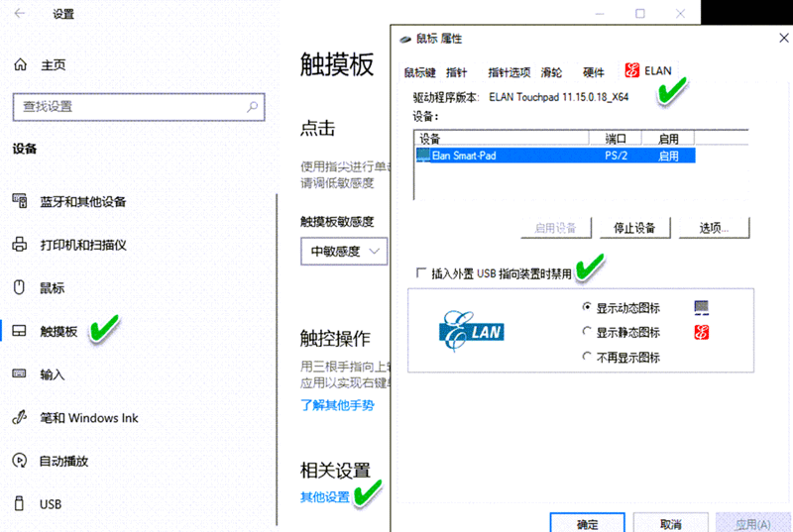Click the magnifier icon in search box
This screenshot has width=793, height=532.
click(x=252, y=107)
